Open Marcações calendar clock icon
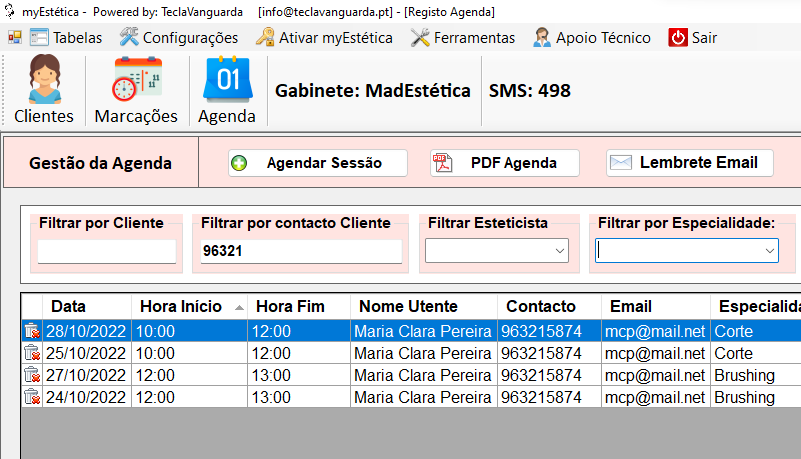 [136, 80]
